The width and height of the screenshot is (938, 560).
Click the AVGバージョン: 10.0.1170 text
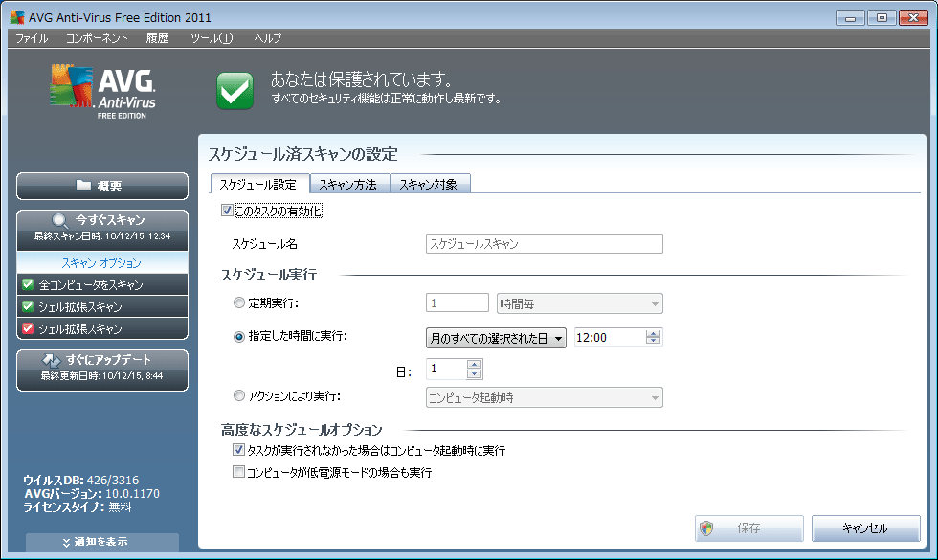[92, 494]
